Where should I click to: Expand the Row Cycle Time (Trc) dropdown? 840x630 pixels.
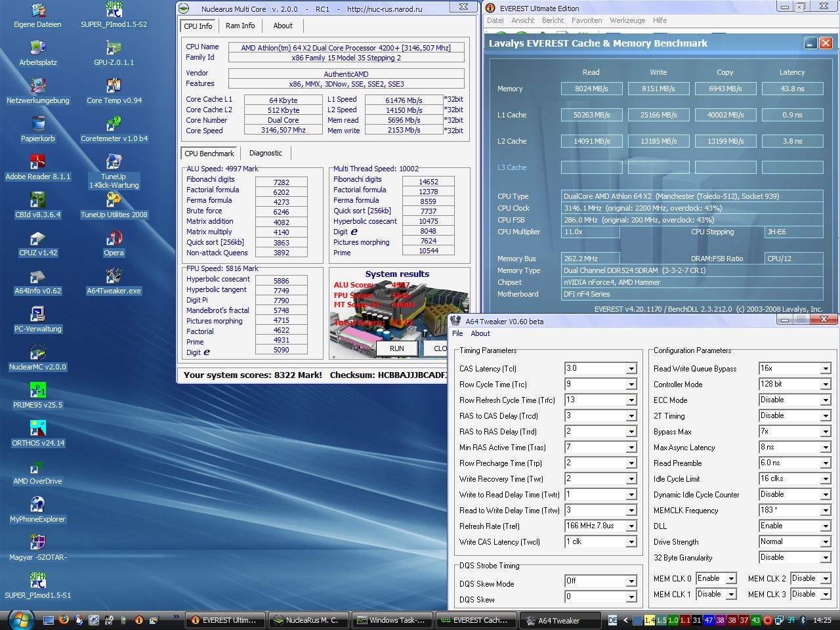(631, 385)
